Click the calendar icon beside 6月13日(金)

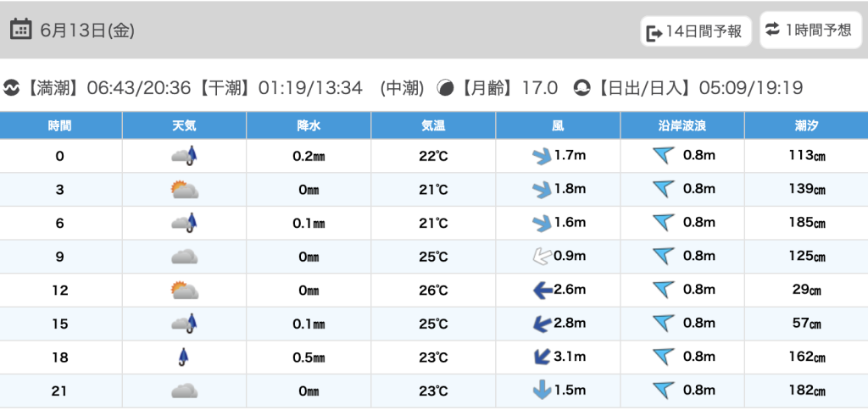[21, 30]
